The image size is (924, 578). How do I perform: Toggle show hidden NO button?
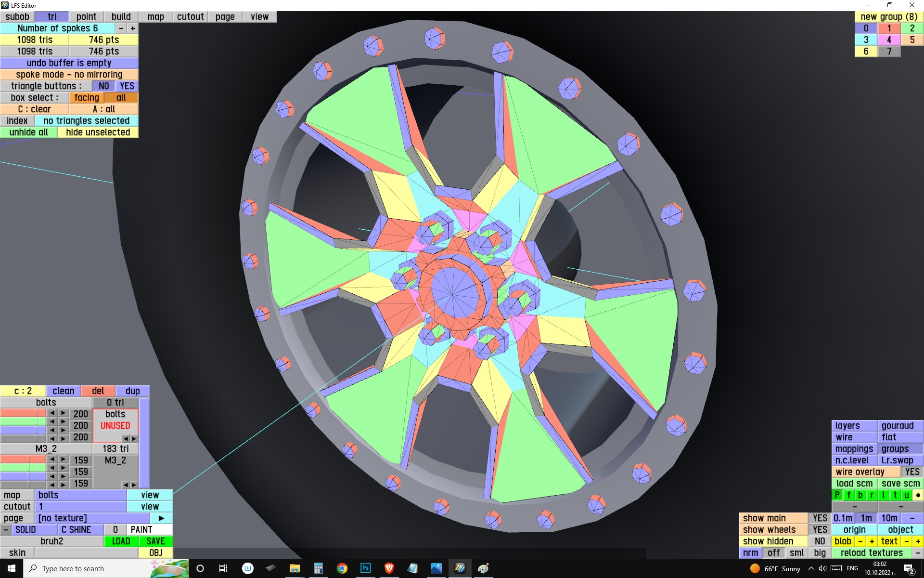pos(820,541)
